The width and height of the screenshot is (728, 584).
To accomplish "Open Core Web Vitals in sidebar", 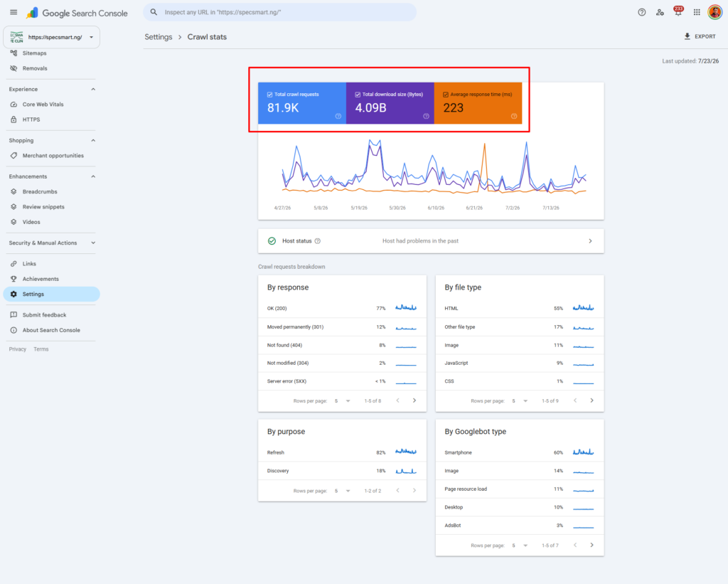I will 43,105.
